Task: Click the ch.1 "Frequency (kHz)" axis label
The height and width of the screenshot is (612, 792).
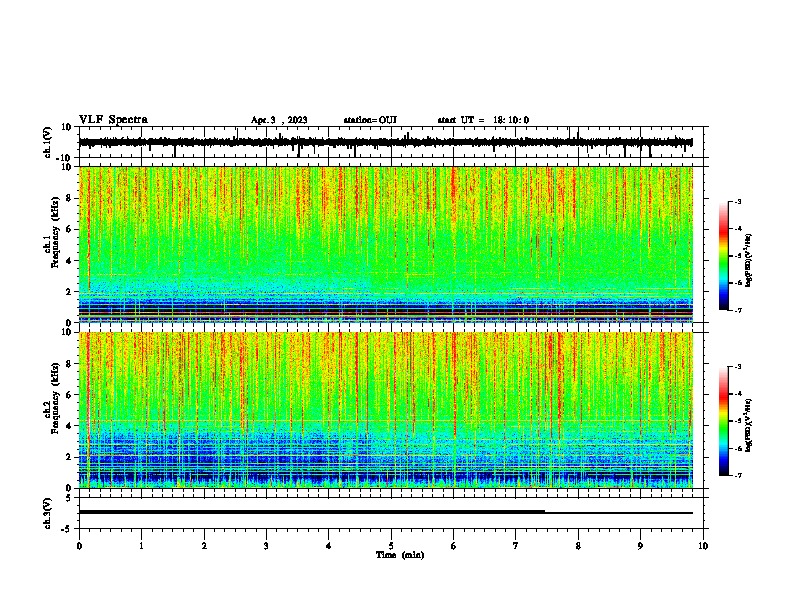Action: [55, 232]
